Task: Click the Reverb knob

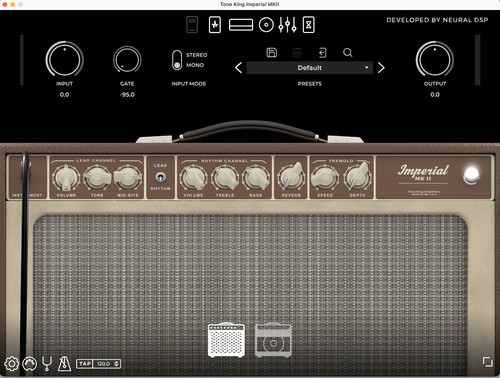Action: tap(291, 177)
